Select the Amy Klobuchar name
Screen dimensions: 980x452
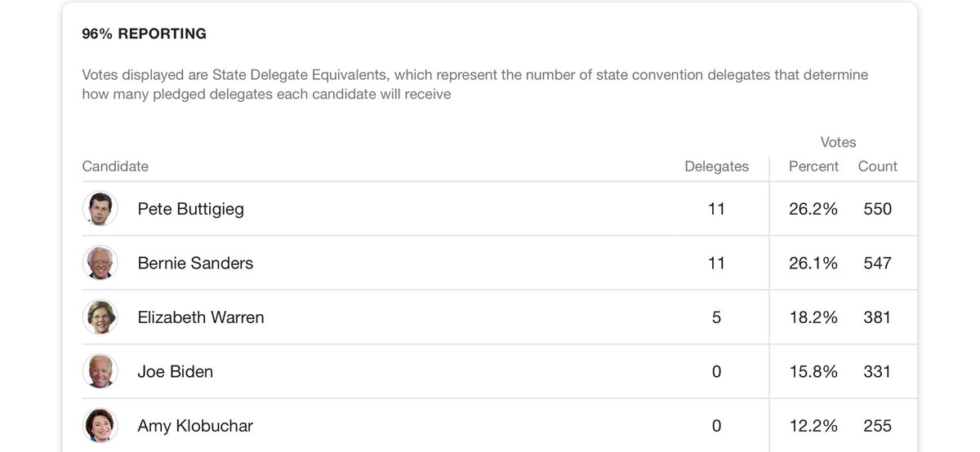[x=195, y=426]
